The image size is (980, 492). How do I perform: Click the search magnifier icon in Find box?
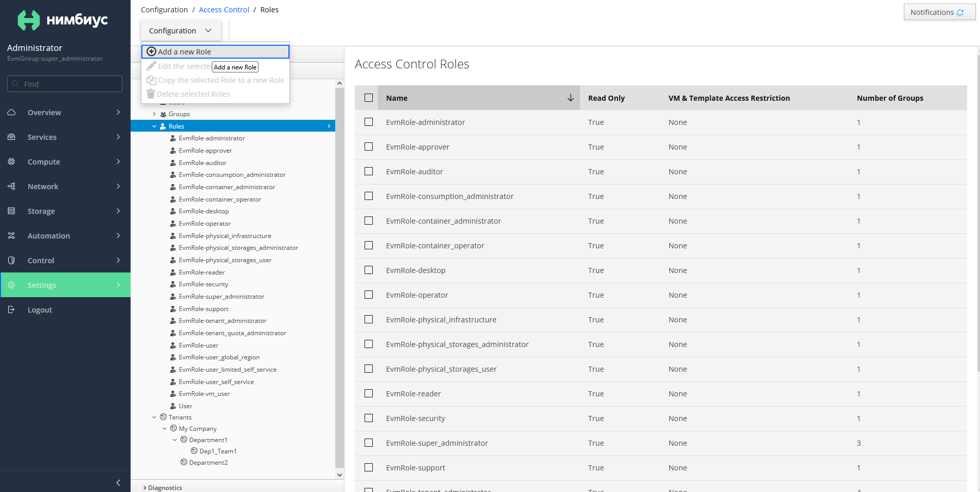(15, 84)
